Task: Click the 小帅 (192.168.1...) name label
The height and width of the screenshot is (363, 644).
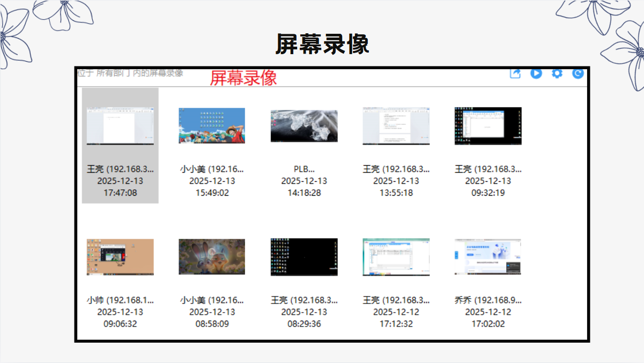Action: pyautogui.click(x=120, y=300)
